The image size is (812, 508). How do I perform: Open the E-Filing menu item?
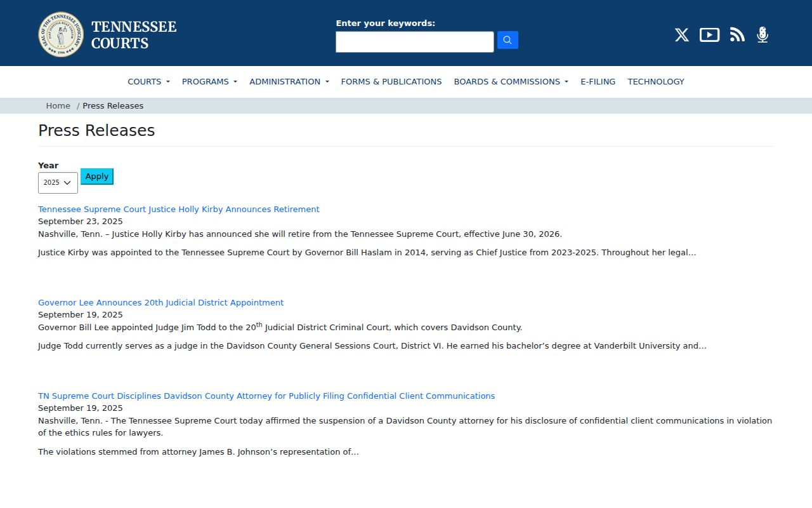[598, 81]
